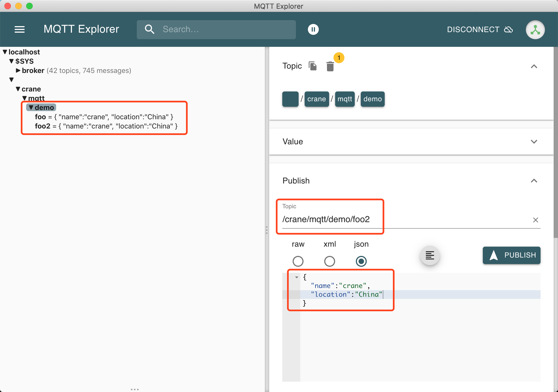The image size is (558, 392).
Task: Collapse the Publish panel
Action: tap(534, 181)
